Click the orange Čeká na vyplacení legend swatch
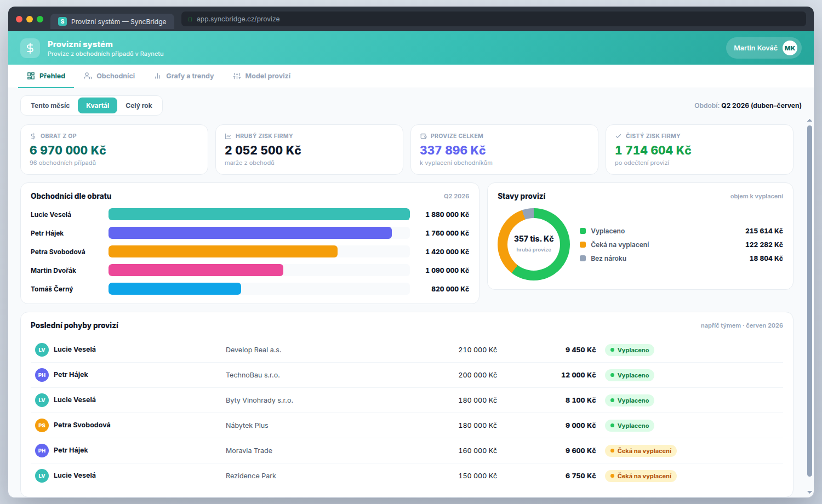822x504 pixels. click(x=583, y=245)
